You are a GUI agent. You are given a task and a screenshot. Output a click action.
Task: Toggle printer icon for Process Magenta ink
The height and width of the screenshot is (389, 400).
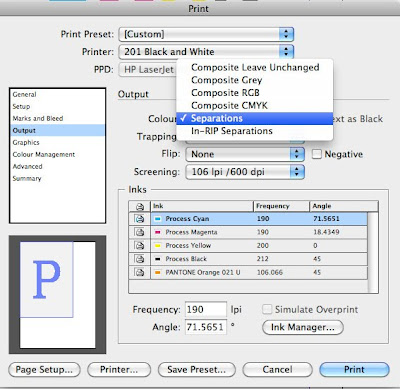140,232
